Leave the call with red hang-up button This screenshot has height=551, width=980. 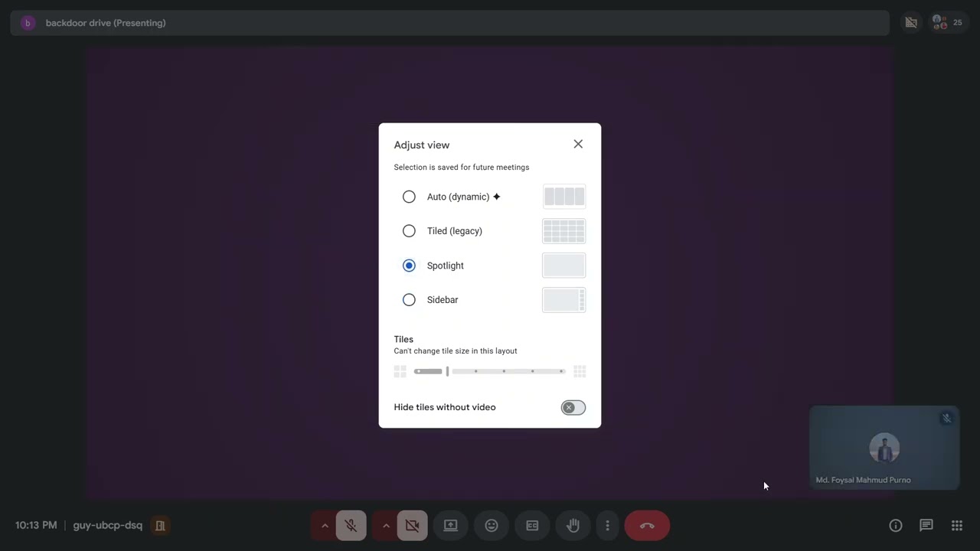647,526
